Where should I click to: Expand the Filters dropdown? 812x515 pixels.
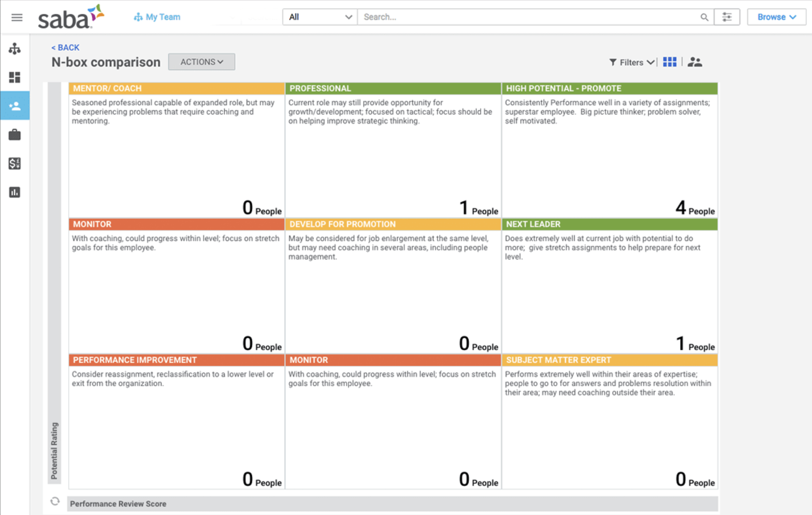pos(631,62)
